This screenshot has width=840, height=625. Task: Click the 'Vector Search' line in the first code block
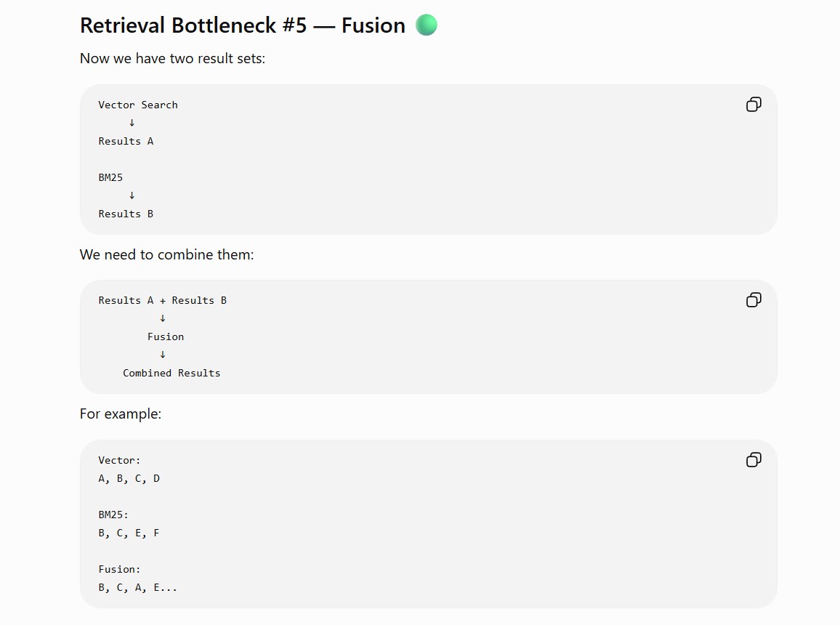tap(137, 105)
